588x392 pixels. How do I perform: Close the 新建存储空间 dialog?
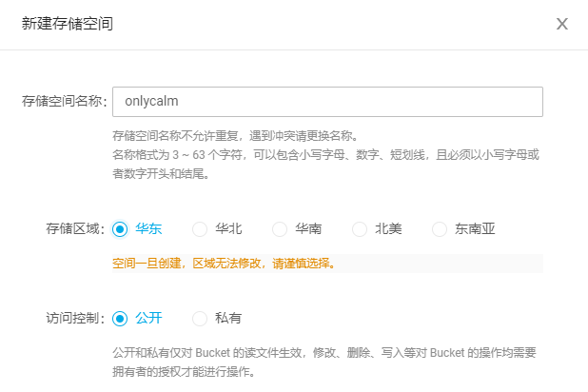(x=561, y=24)
